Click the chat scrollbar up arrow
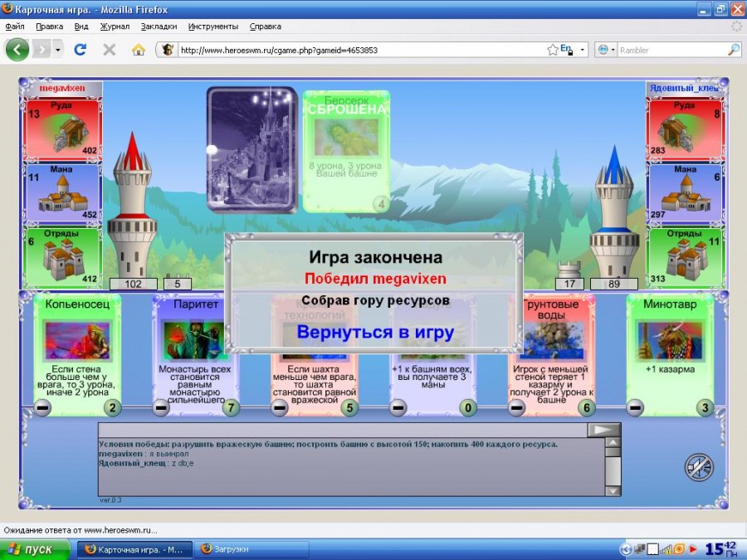This screenshot has height=560, width=747. coord(613,442)
